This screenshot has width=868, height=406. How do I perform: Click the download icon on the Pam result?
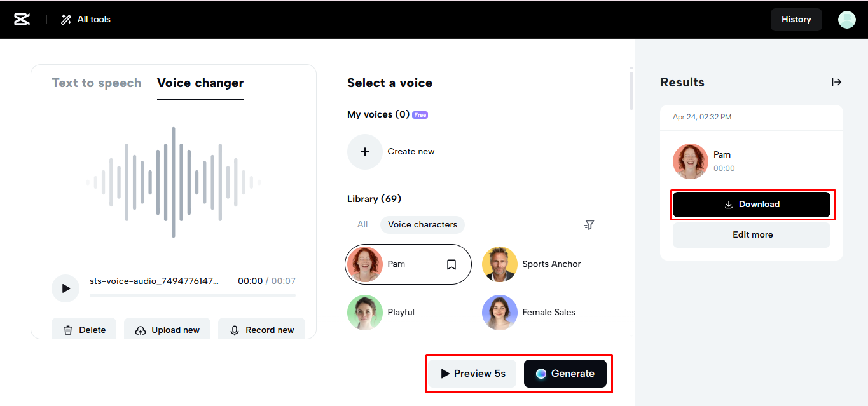click(x=727, y=204)
